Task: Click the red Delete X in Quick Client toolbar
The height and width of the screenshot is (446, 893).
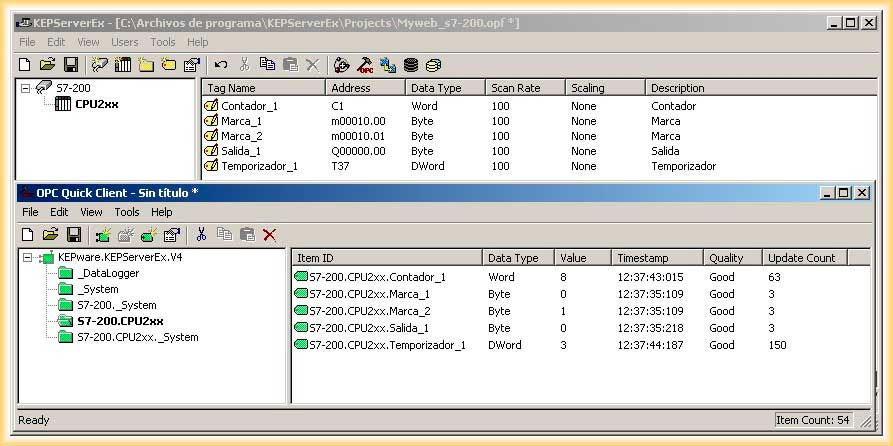Action: [270, 235]
